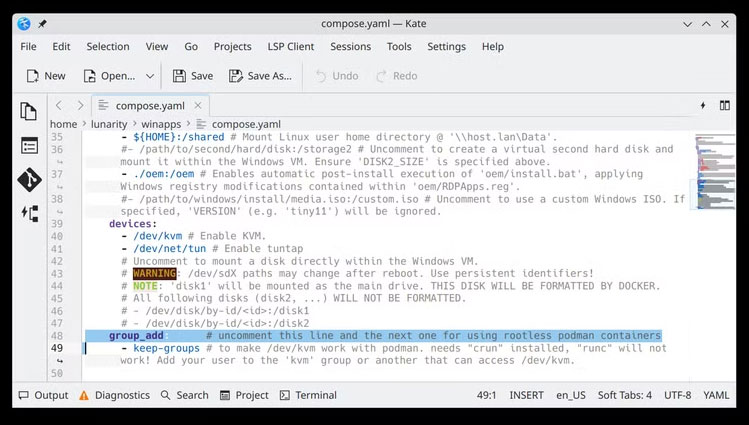The height and width of the screenshot is (425, 749).
Task: Open the UTF-8 encoding selector
Action: pyautogui.click(x=677, y=395)
